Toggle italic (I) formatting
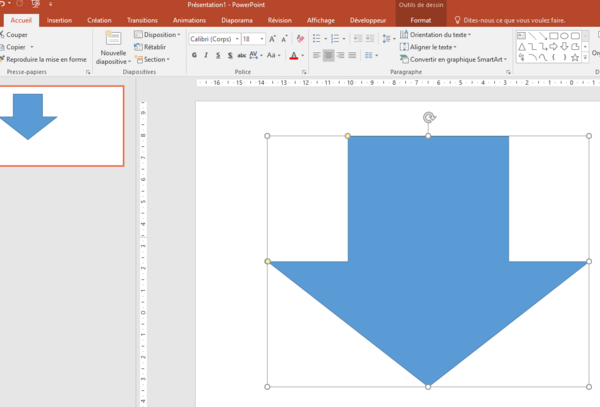Image resolution: width=600 pixels, height=407 pixels. [x=206, y=55]
